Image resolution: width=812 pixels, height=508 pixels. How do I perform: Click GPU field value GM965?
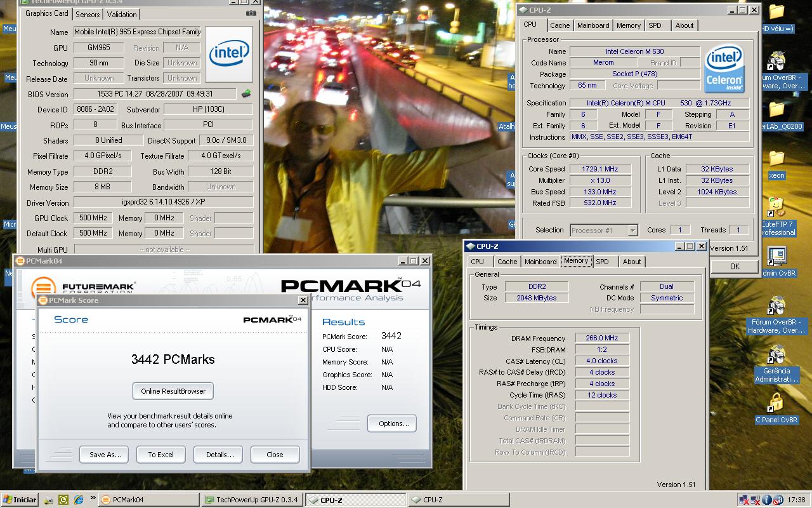click(98, 48)
